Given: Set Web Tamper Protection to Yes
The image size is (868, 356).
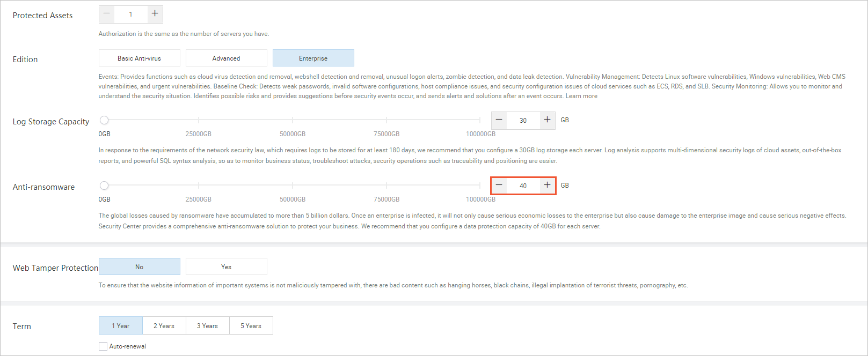Looking at the screenshot, I should coord(227,266).
